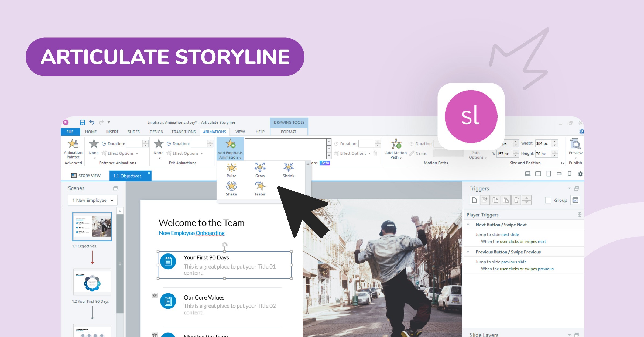This screenshot has width=644, height=337.
Task: Create a new trigger in Triggers panel
Action: tap(474, 200)
